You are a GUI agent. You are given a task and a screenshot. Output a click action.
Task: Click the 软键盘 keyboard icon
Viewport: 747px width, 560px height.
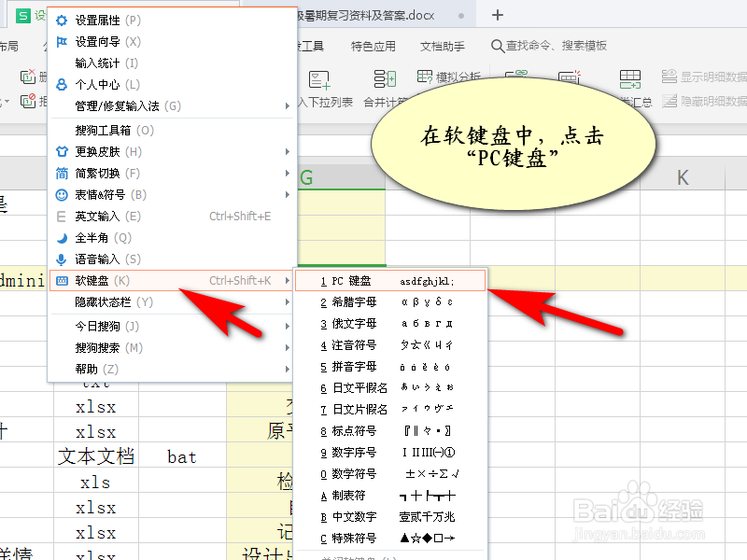click(62, 281)
